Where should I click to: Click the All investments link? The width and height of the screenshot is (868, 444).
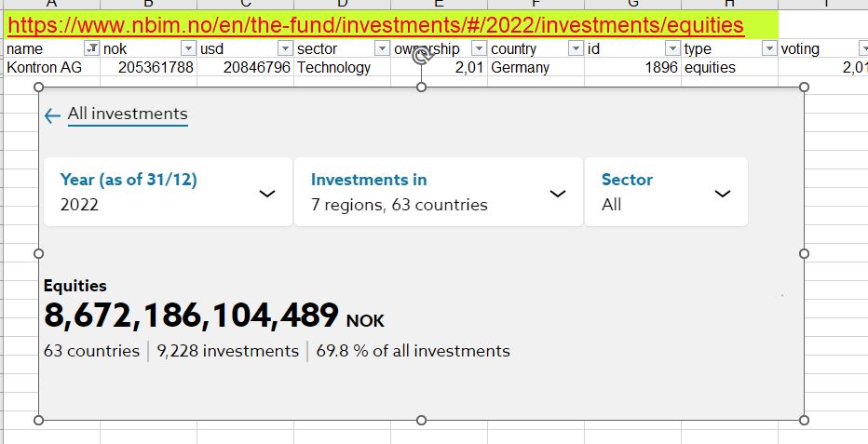click(x=128, y=114)
